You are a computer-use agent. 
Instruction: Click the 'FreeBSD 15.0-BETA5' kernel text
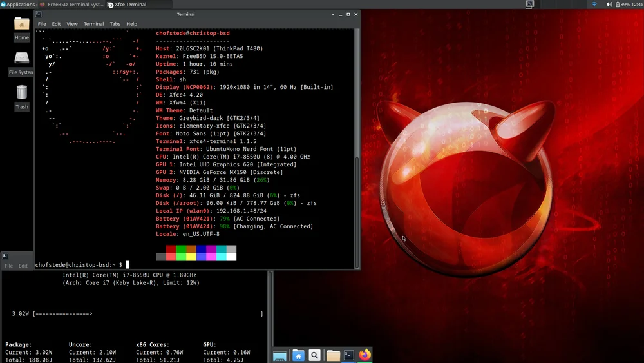(213, 56)
